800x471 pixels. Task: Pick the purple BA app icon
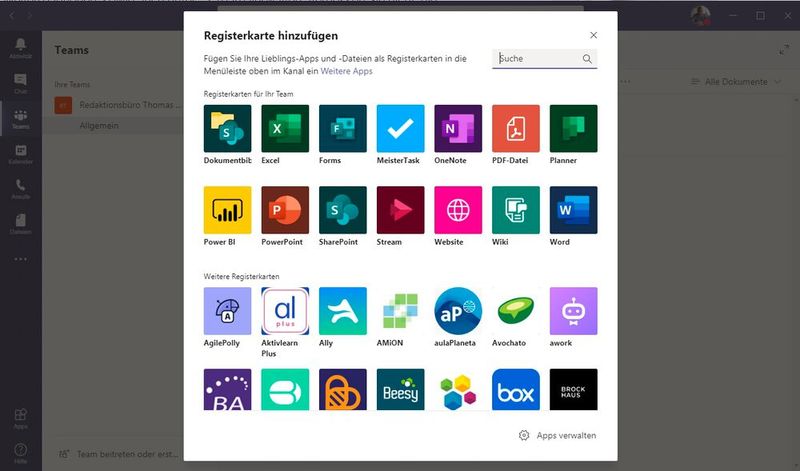tap(227, 389)
